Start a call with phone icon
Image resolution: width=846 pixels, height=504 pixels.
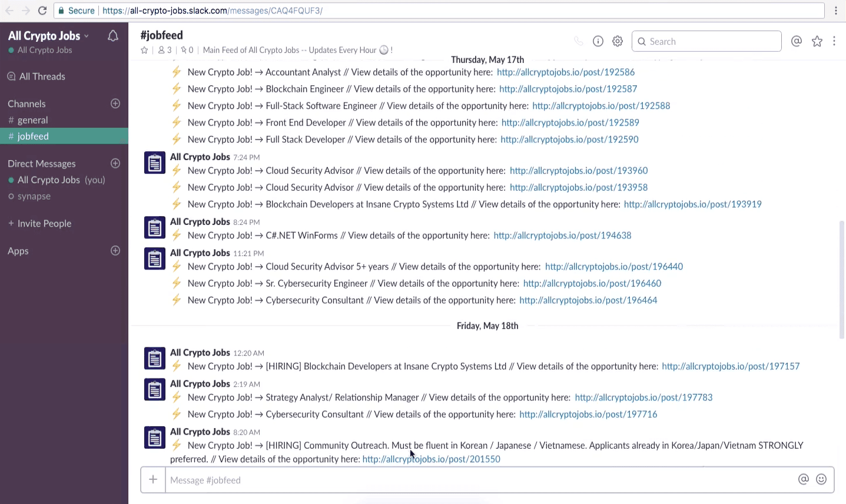tap(579, 41)
